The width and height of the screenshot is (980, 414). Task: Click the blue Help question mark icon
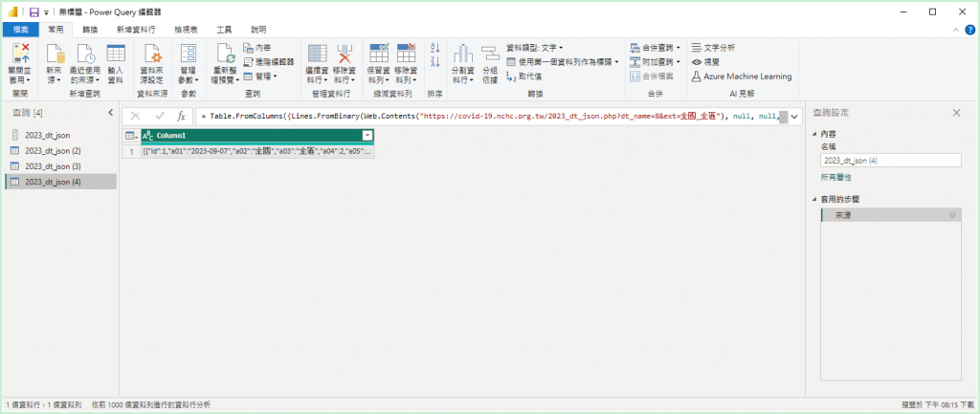969,30
